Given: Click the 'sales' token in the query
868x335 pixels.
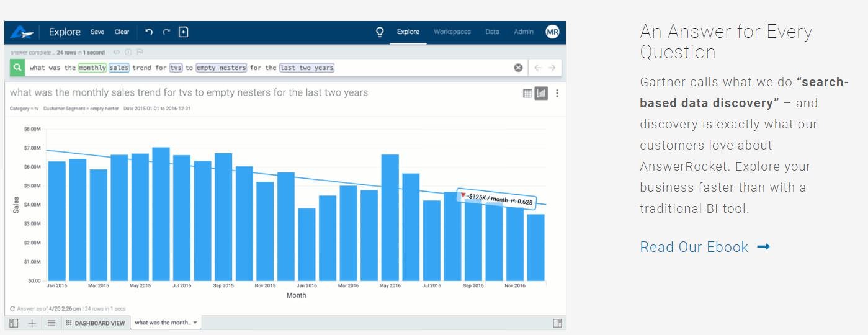Looking at the screenshot, I should pos(119,68).
